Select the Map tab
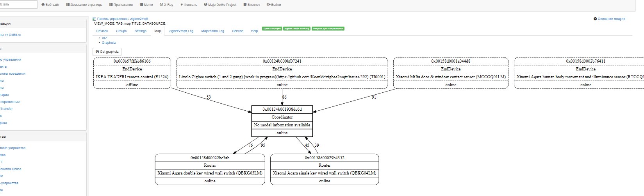The width and height of the screenshot is (644, 196). (x=157, y=31)
